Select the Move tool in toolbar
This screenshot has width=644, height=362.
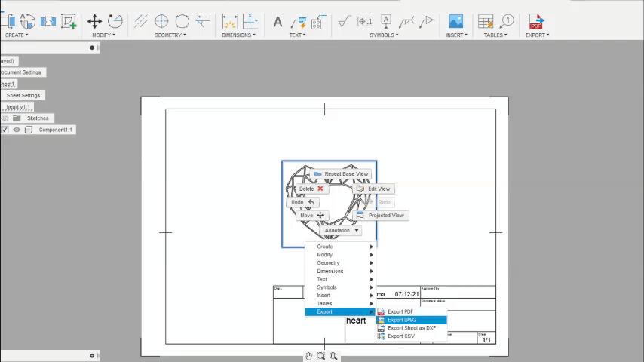coord(94,21)
